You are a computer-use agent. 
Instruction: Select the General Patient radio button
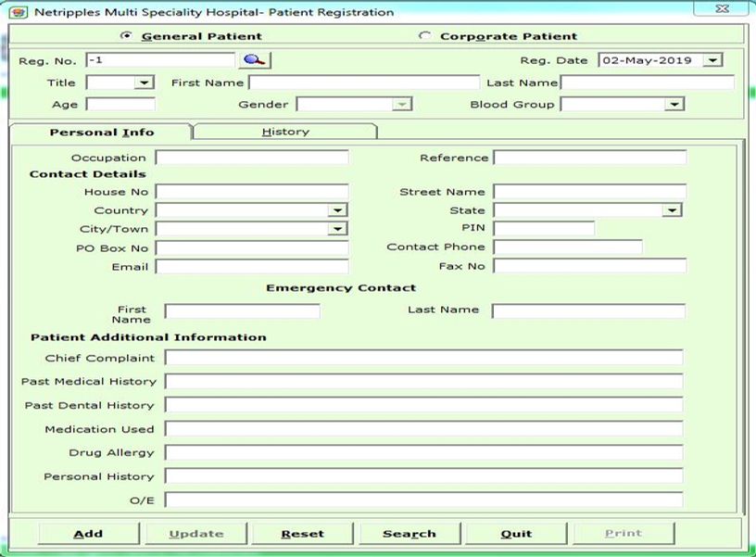tap(126, 36)
